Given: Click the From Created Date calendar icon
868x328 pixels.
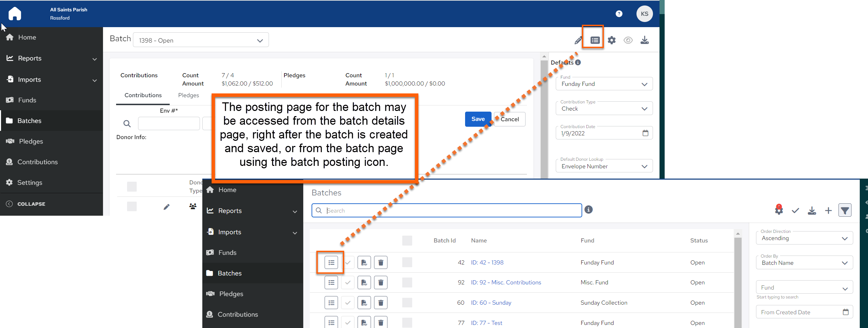Looking at the screenshot, I should point(845,312).
